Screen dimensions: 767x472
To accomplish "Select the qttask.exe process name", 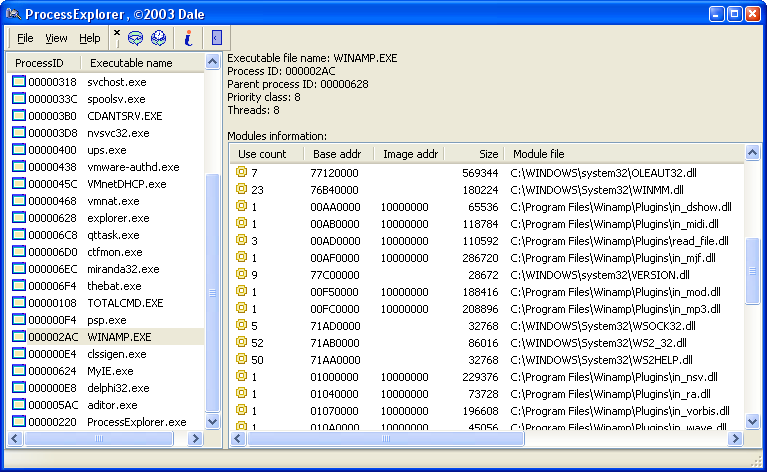I will click(x=113, y=235).
